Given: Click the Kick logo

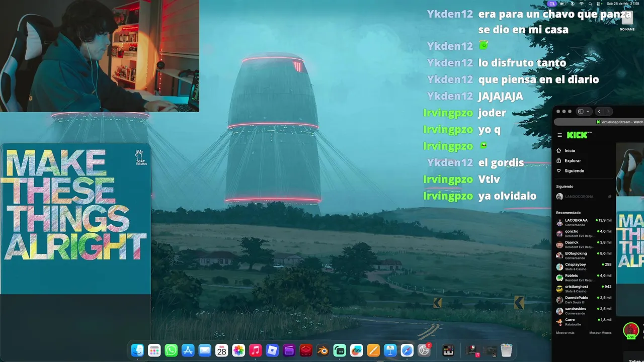Looking at the screenshot, I should tap(579, 135).
